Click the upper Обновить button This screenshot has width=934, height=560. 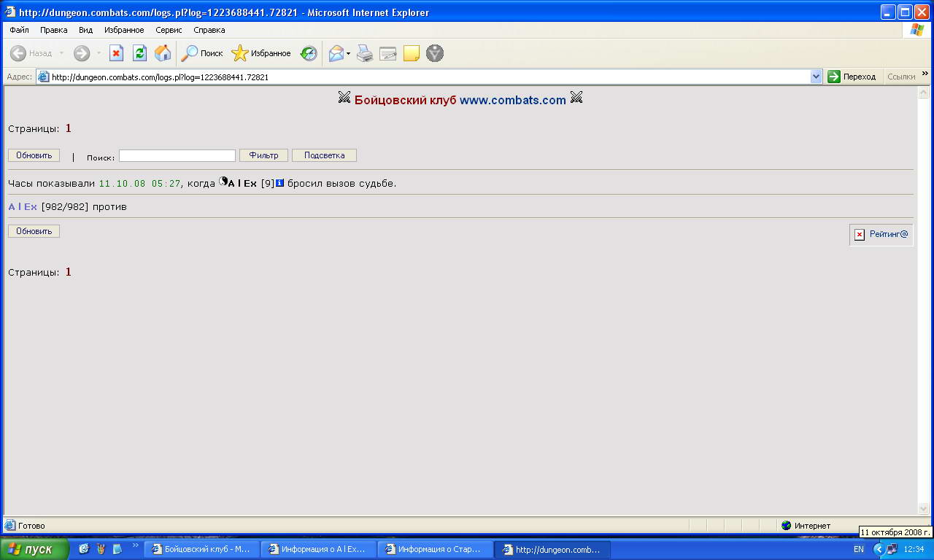click(x=34, y=155)
